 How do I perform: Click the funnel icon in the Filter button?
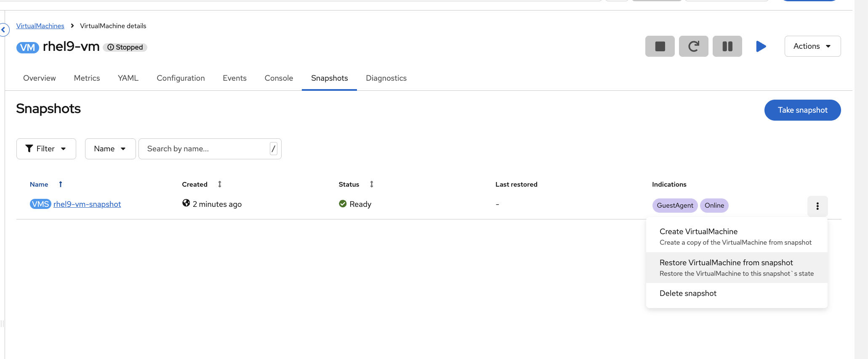pyautogui.click(x=29, y=148)
